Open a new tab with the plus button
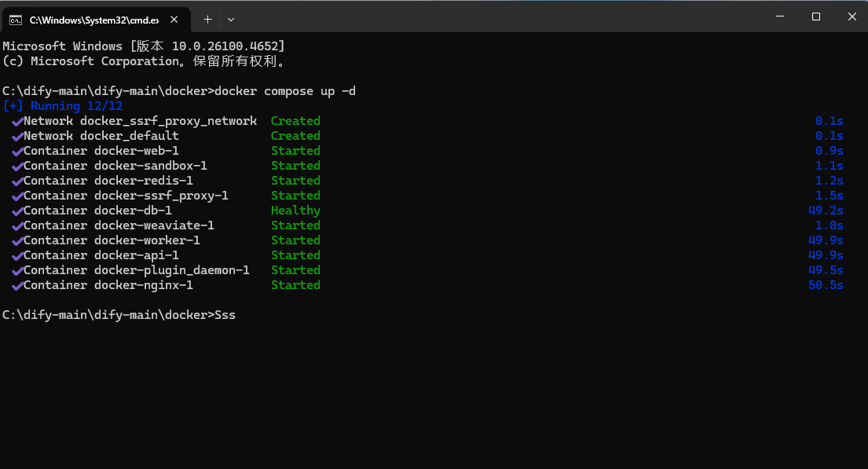 click(x=207, y=19)
